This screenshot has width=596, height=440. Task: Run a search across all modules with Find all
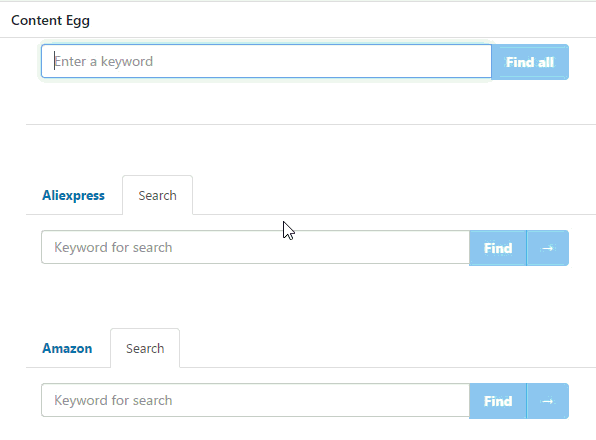pyautogui.click(x=530, y=62)
